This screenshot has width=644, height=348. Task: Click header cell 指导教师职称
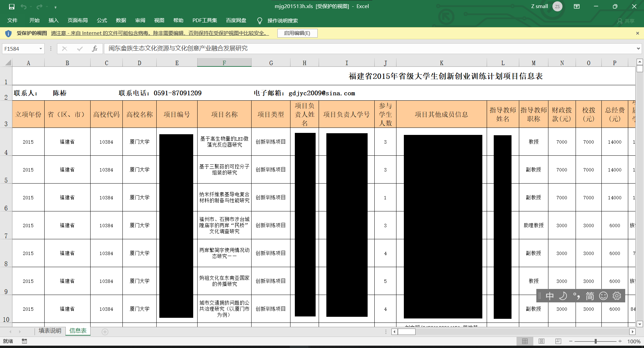[534, 114]
